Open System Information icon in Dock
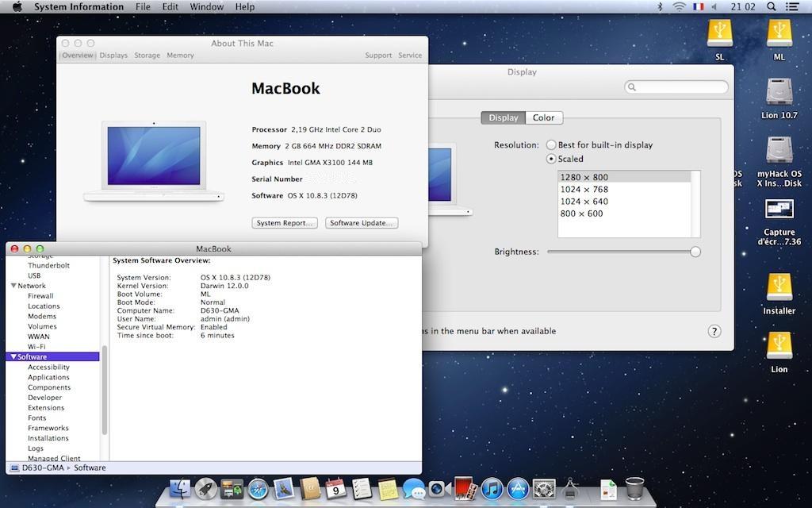 tap(570, 488)
